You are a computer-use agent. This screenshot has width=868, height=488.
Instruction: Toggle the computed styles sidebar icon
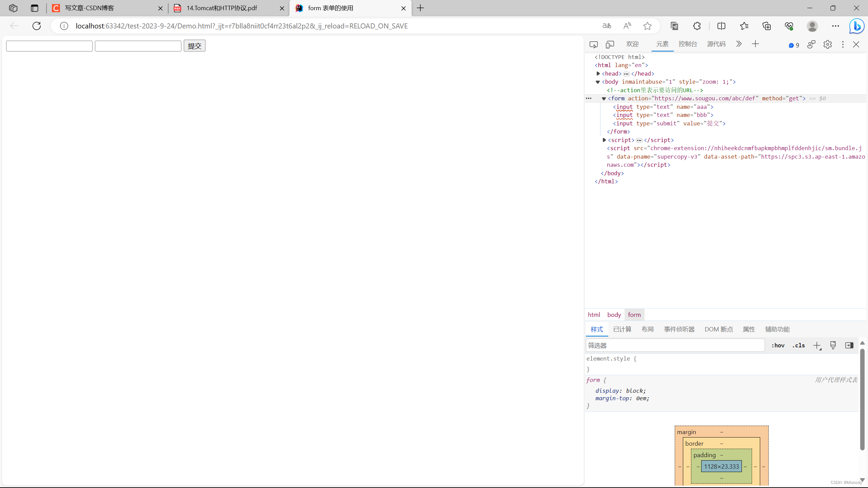(x=849, y=345)
